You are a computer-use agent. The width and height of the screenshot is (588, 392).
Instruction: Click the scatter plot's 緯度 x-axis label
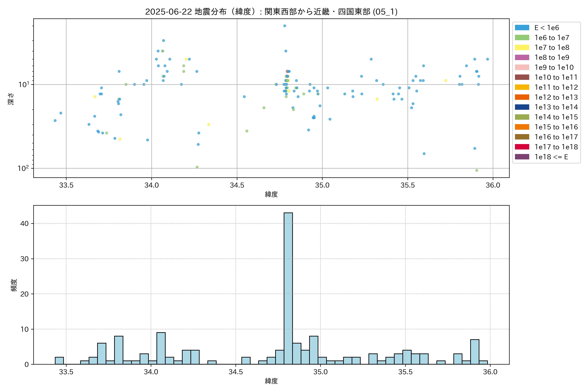271,194
